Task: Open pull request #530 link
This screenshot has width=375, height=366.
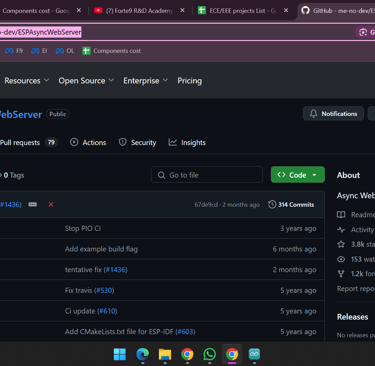Action: tap(104, 290)
